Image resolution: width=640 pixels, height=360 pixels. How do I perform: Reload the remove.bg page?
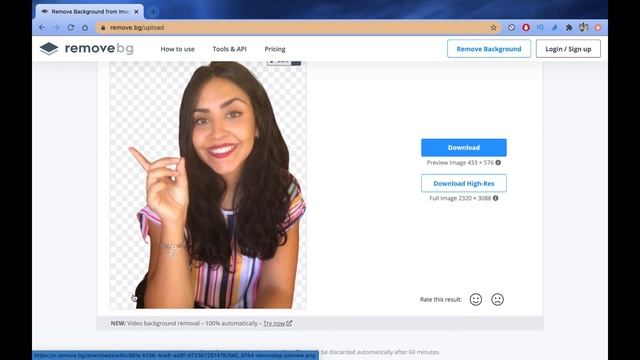[71, 27]
